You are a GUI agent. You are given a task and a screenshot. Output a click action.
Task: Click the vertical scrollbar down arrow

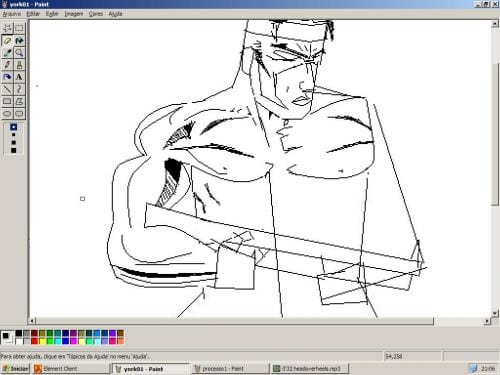[x=495, y=313]
